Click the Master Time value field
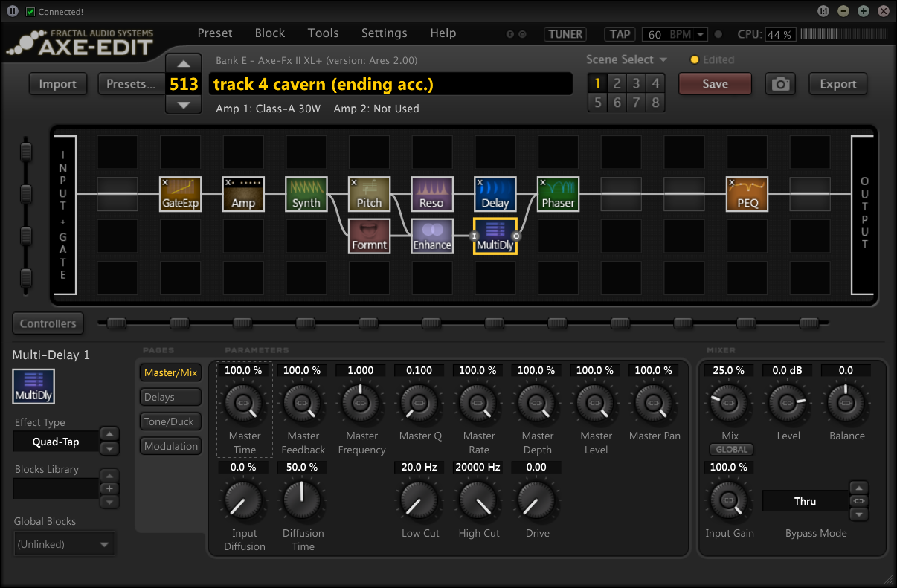This screenshot has height=588, width=897. (243, 370)
